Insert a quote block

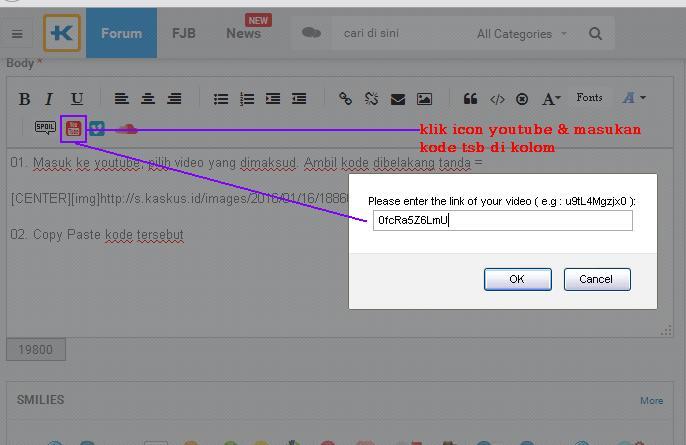pyautogui.click(x=470, y=99)
